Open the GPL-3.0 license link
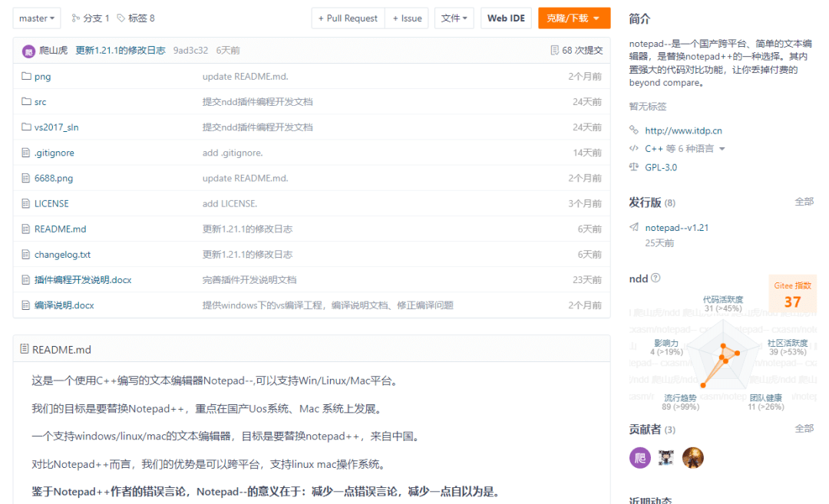829x504 pixels. tap(661, 167)
